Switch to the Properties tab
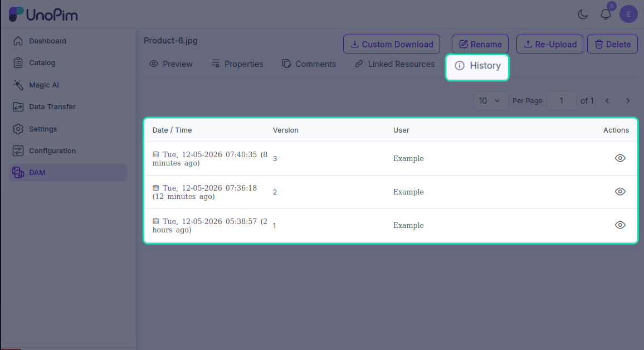 coord(237,64)
